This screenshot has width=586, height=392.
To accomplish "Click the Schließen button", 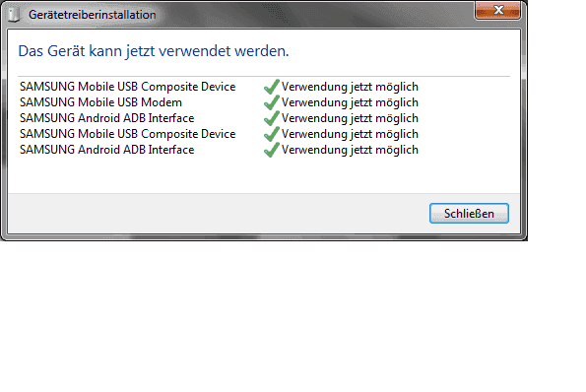I will [x=469, y=214].
